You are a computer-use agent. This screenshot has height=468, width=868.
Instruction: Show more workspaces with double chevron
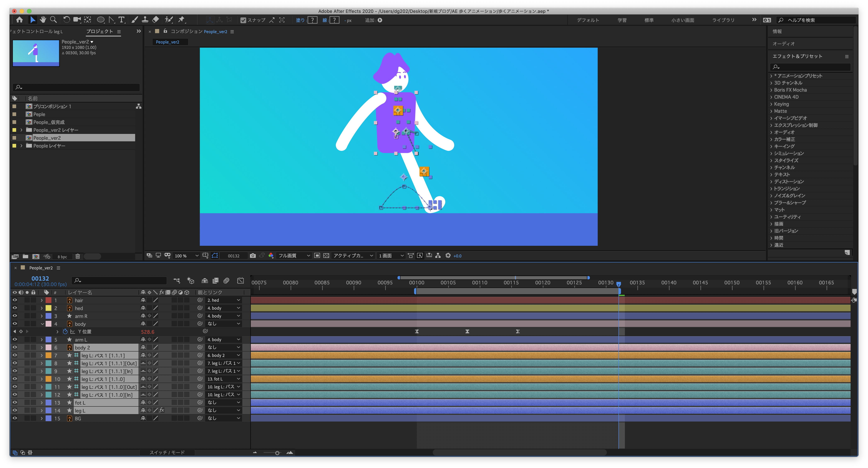coord(754,20)
